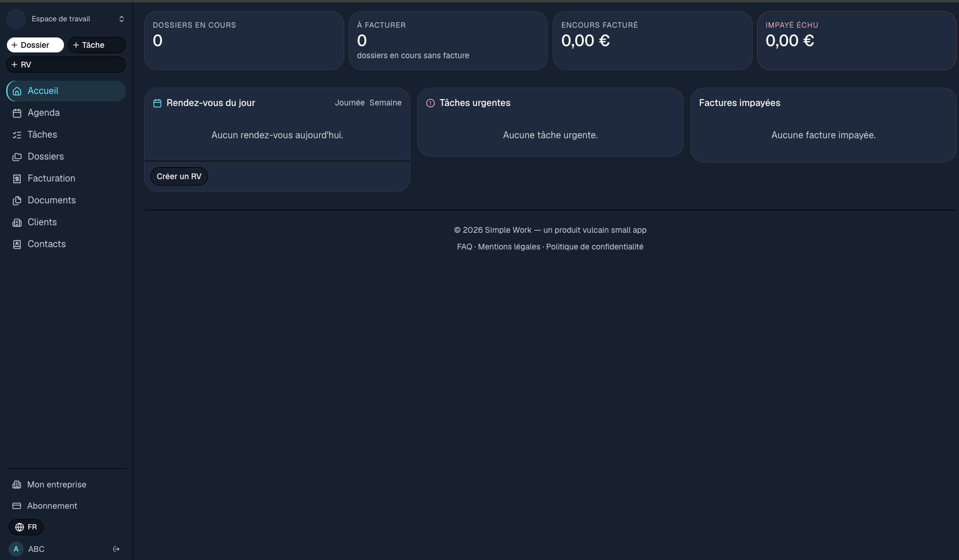Click the Contacts address-book icon

coord(17,244)
